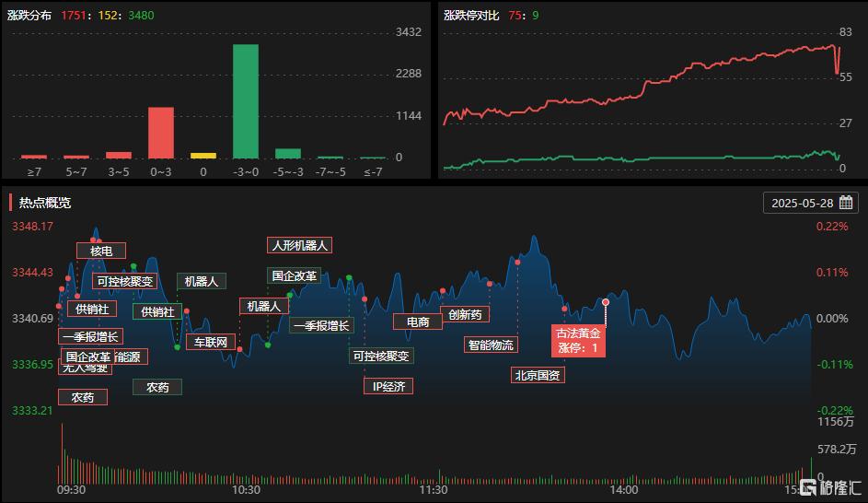Choose the red 机器人 tag
The height and width of the screenshot is (503, 868).
click(263, 306)
